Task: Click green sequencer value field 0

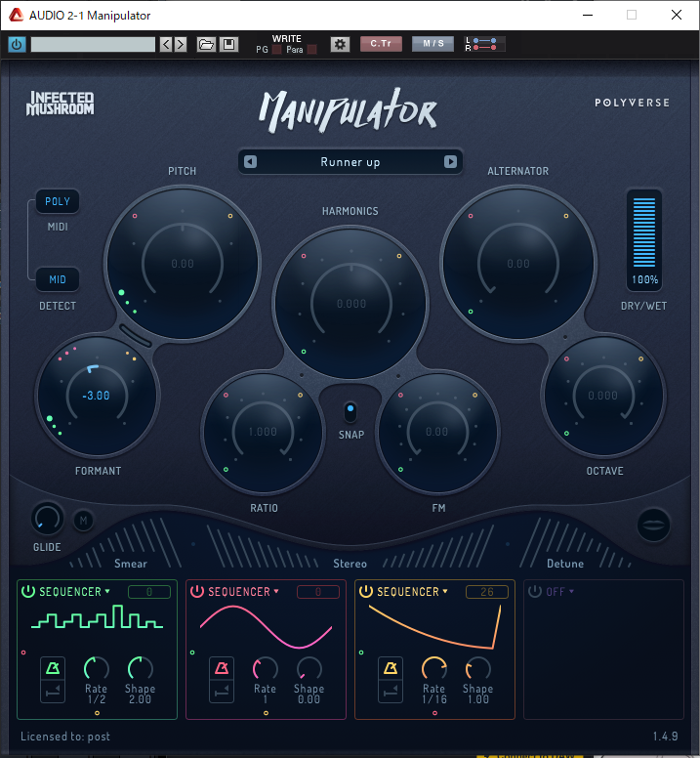Action: (149, 592)
